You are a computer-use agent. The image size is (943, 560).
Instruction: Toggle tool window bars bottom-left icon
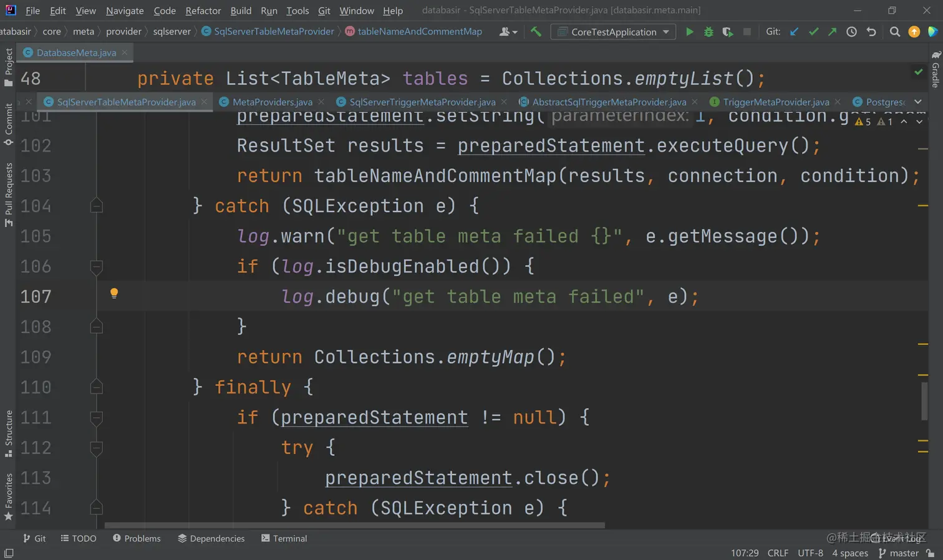9,553
